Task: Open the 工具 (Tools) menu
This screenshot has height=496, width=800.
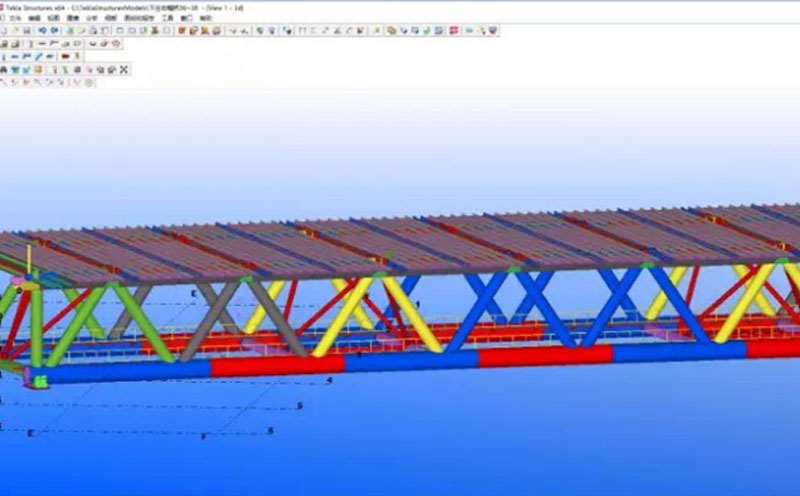Action: (167, 18)
